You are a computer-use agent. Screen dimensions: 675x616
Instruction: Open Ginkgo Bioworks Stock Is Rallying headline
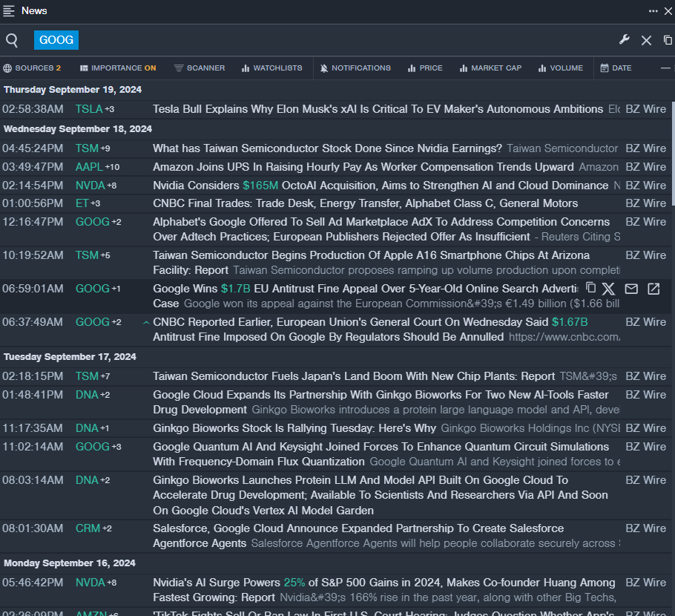tap(294, 428)
